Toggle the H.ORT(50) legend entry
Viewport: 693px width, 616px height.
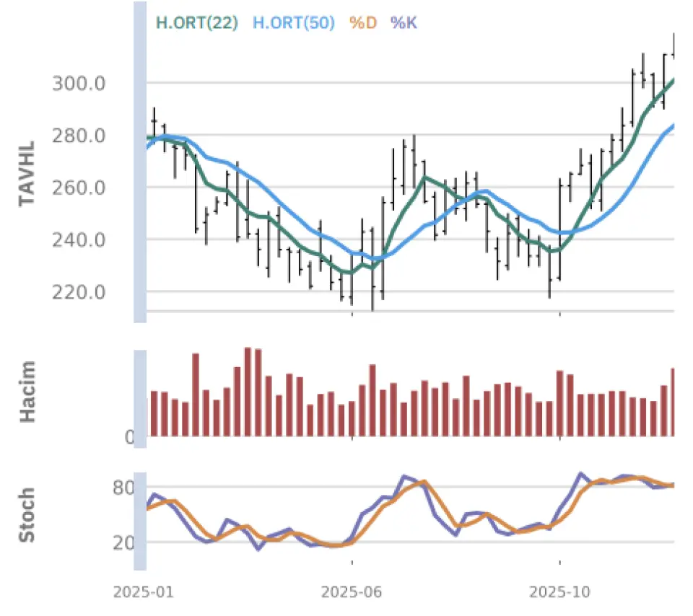coord(294,22)
